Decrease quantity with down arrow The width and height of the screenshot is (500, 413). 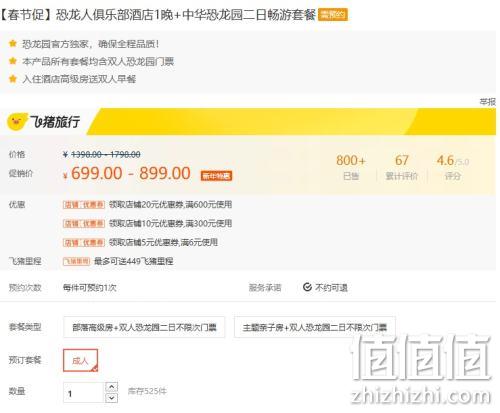112,398
